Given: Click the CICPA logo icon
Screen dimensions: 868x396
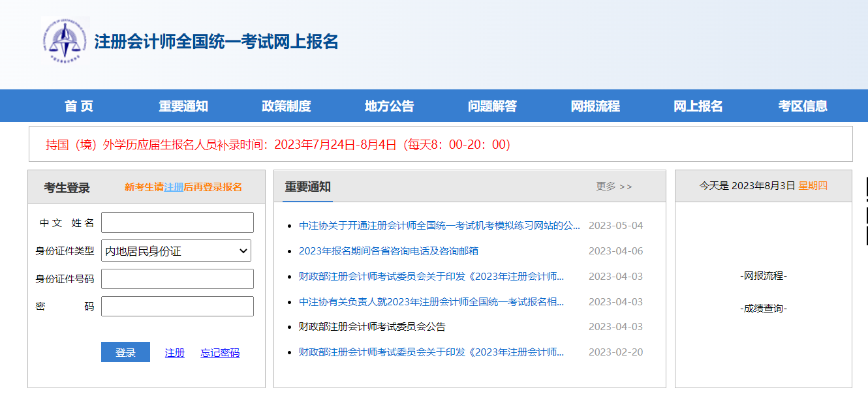Looking at the screenshot, I should [65, 40].
